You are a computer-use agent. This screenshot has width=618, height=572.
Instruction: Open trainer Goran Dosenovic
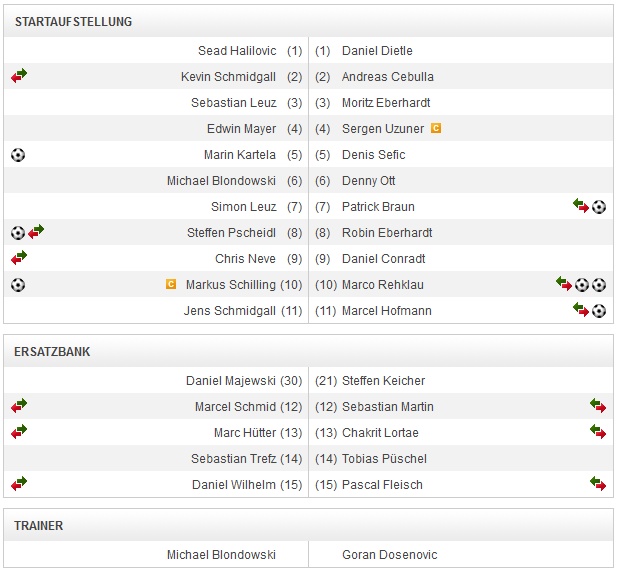389,555
